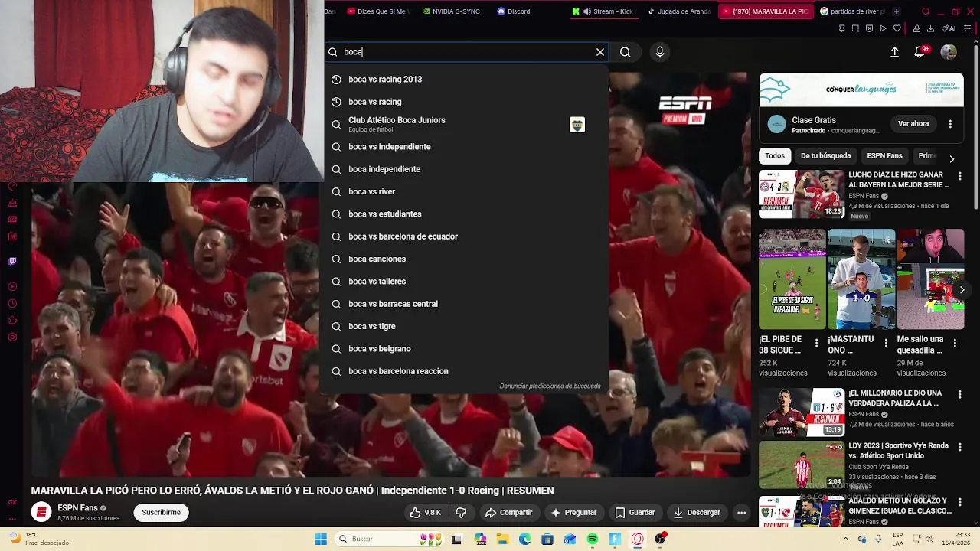Viewport: 980px width, 551px height.
Task: Open the ESPN Fans channel avatar
Action: click(x=41, y=512)
